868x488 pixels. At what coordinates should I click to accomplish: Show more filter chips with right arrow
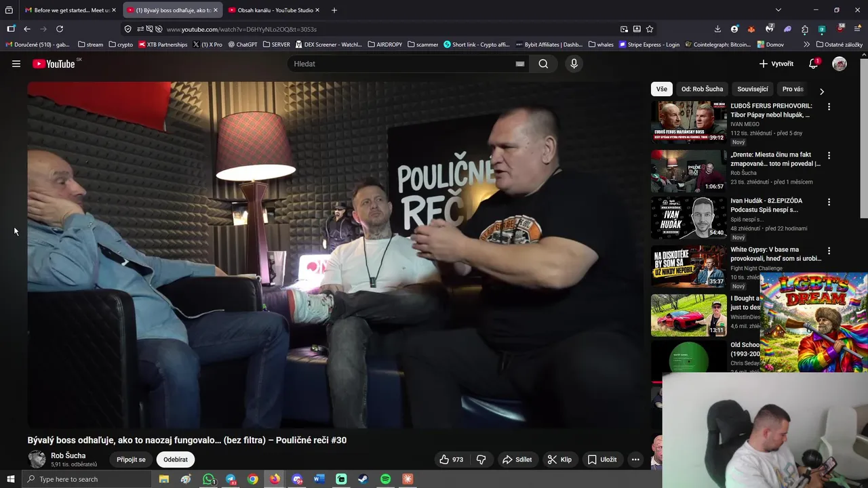pos(822,91)
